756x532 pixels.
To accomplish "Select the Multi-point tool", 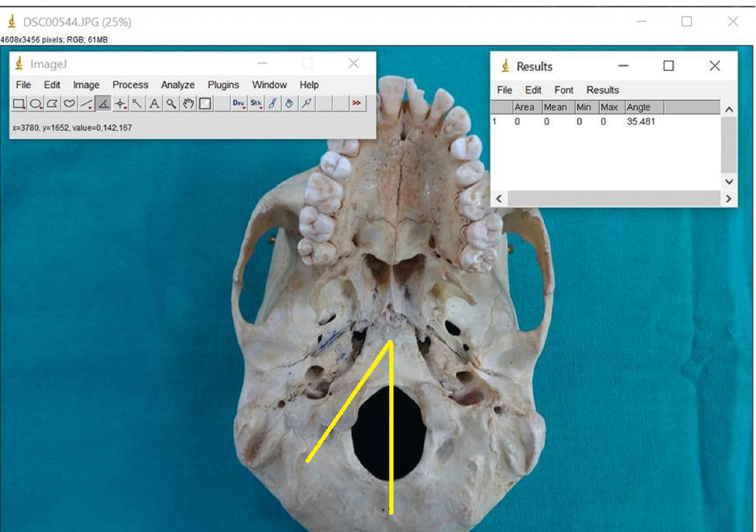I will pos(120,104).
